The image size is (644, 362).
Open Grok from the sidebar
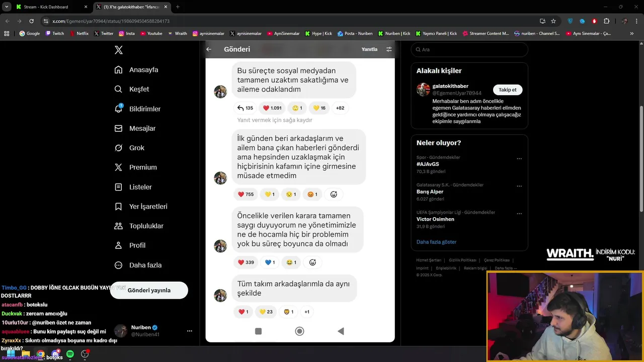pyautogui.click(x=129, y=148)
